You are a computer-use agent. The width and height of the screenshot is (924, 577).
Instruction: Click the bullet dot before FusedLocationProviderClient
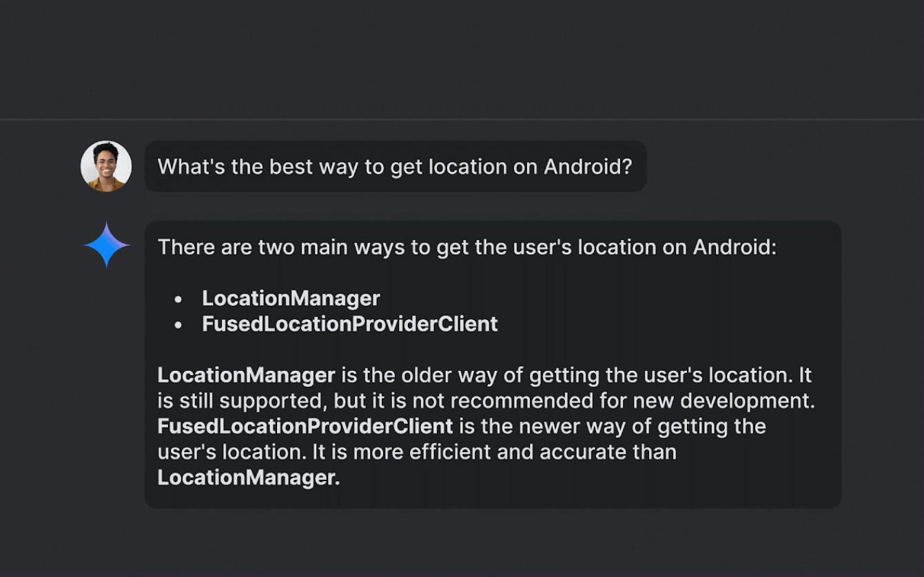point(178,325)
